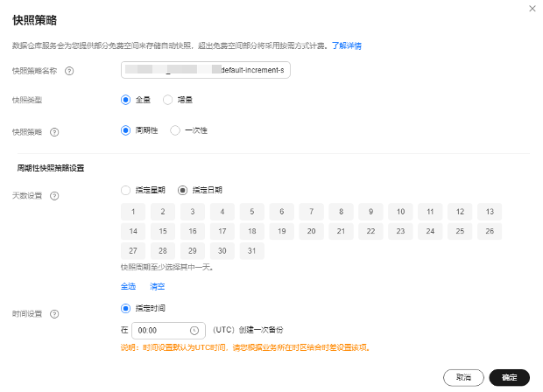Toggle day 17 in date grid
This screenshot has width=543, height=392.
(222, 232)
